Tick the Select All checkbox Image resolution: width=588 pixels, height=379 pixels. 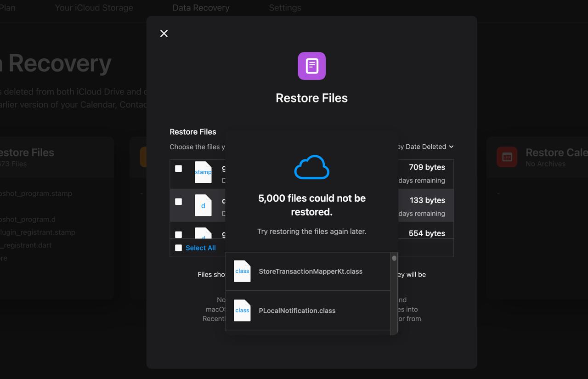tap(179, 248)
